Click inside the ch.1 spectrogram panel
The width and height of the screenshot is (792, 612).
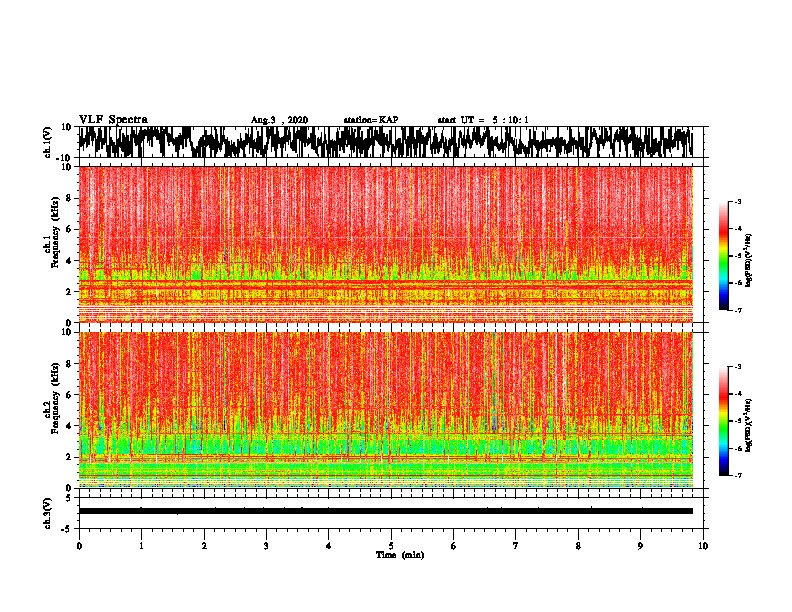(385, 244)
